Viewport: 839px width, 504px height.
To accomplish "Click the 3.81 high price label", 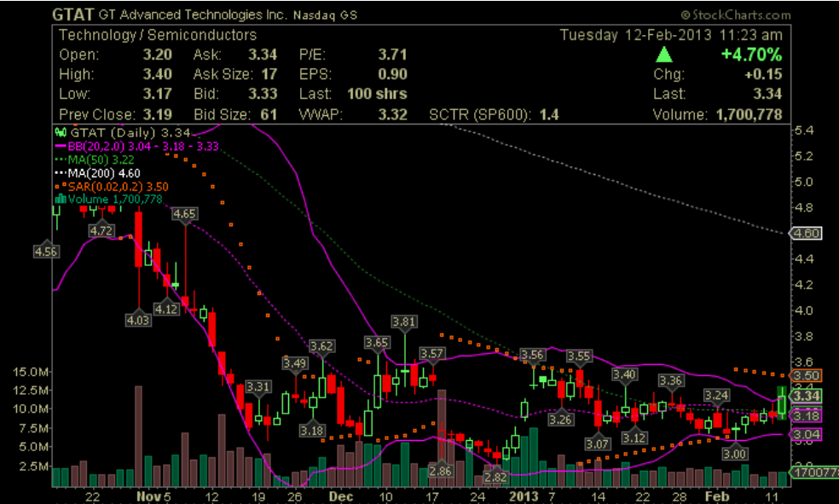I will pyautogui.click(x=404, y=322).
